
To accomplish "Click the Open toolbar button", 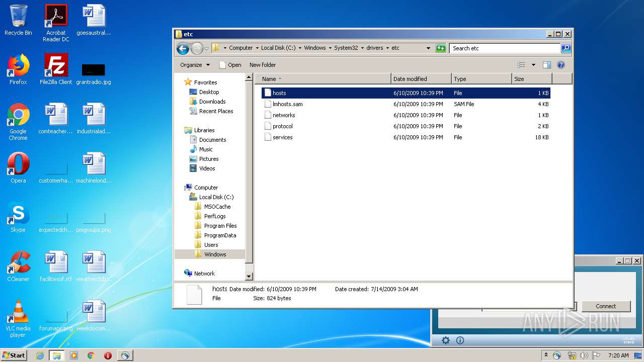I will click(230, 65).
